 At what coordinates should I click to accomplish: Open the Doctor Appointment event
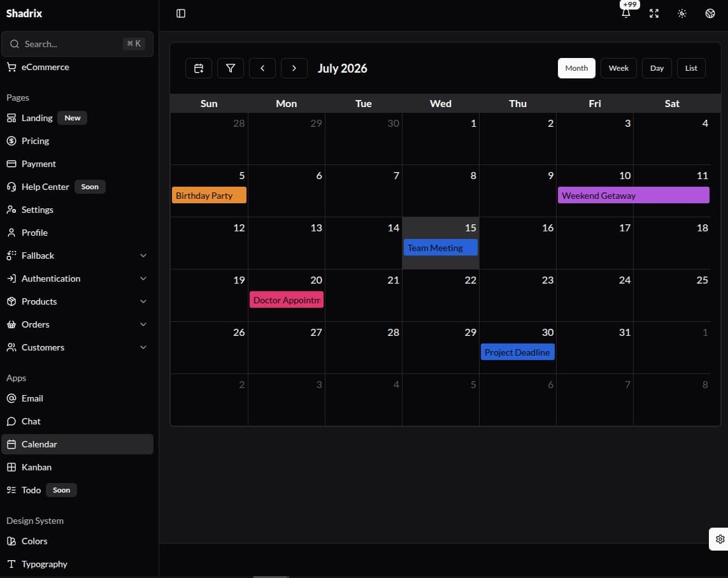point(287,300)
